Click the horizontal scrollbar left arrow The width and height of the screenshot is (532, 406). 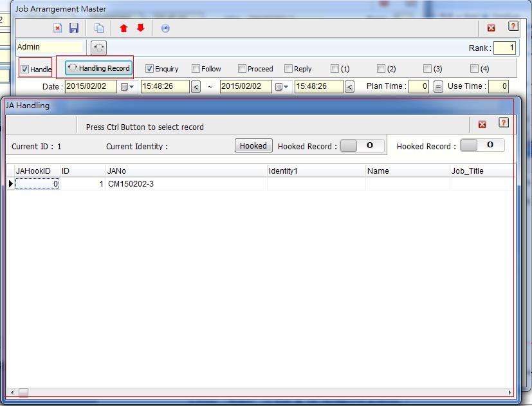point(12,392)
